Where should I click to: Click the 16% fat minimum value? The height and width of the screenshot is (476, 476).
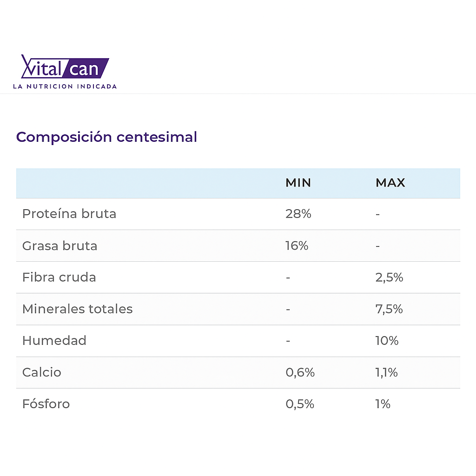(297, 245)
